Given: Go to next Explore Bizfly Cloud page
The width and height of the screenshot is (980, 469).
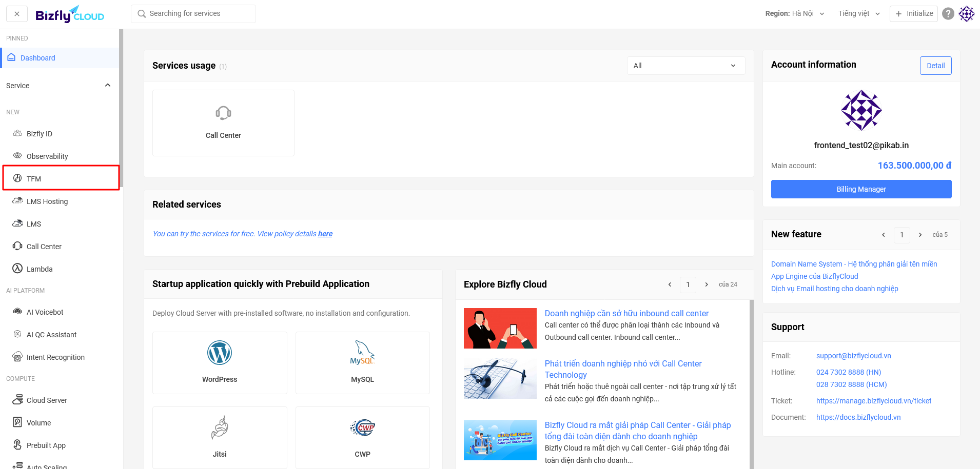Looking at the screenshot, I should (707, 284).
